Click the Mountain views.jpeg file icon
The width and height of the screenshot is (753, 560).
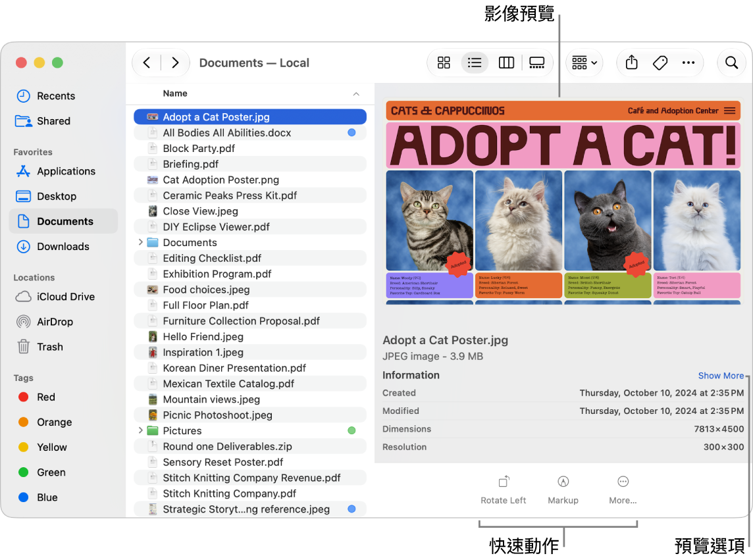153,399
